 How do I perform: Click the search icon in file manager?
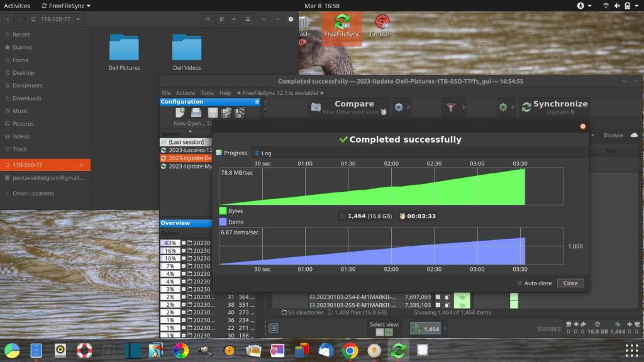208,19
